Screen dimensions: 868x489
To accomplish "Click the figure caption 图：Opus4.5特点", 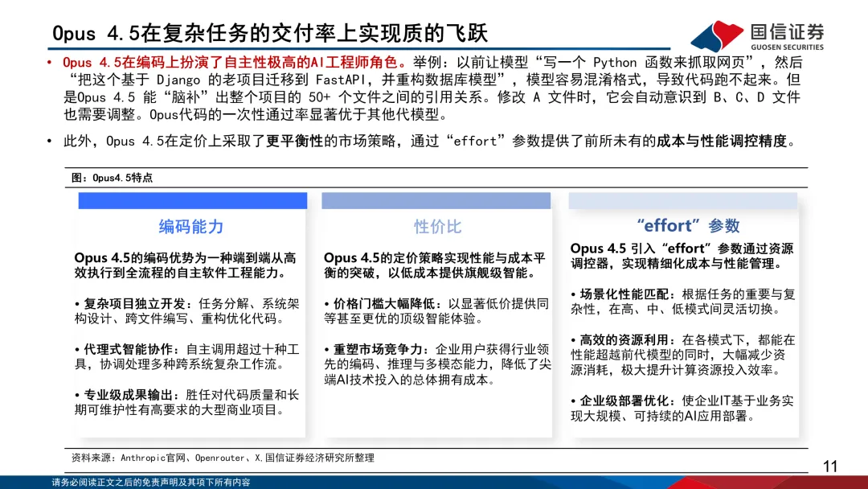I will (112, 178).
